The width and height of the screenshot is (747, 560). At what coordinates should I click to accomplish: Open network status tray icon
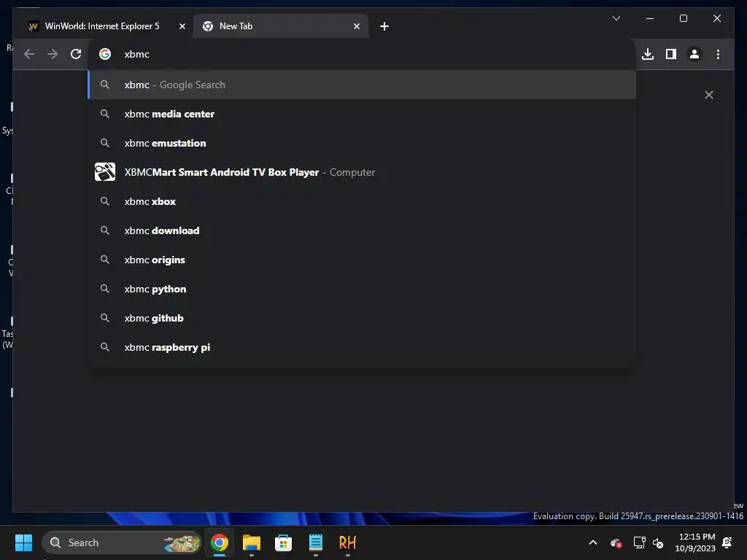(x=639, y=542)
